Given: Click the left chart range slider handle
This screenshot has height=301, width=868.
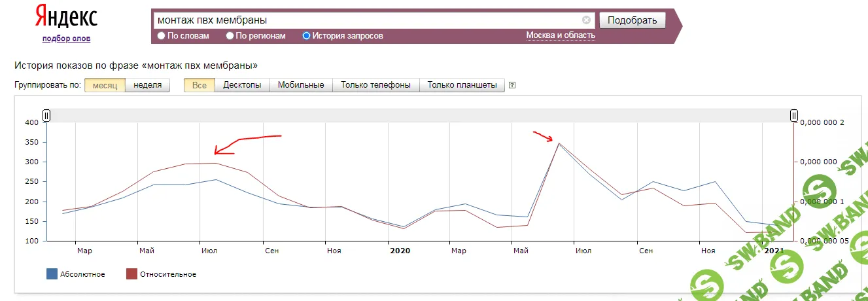Looking at the screenshot, I should 46,116.
